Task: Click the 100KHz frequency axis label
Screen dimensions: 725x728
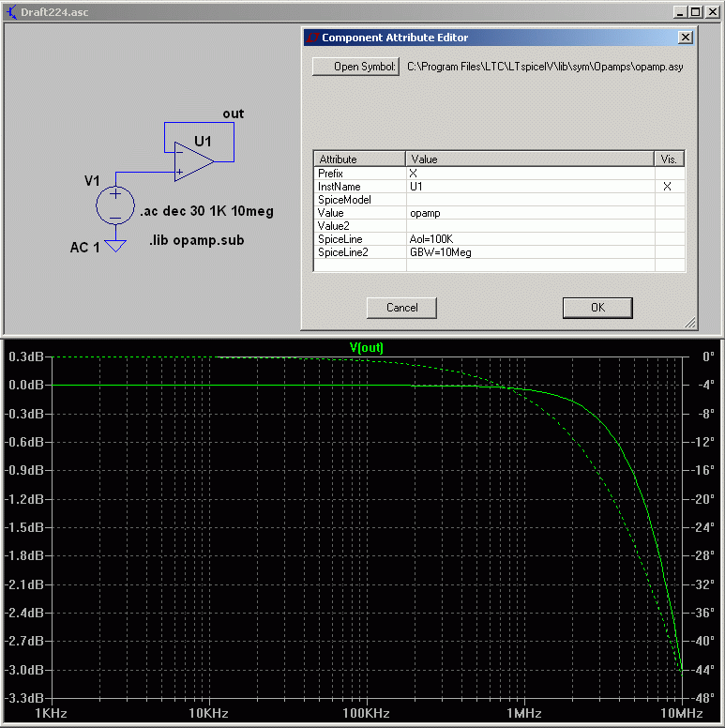Action: click(x=366, y=713)
